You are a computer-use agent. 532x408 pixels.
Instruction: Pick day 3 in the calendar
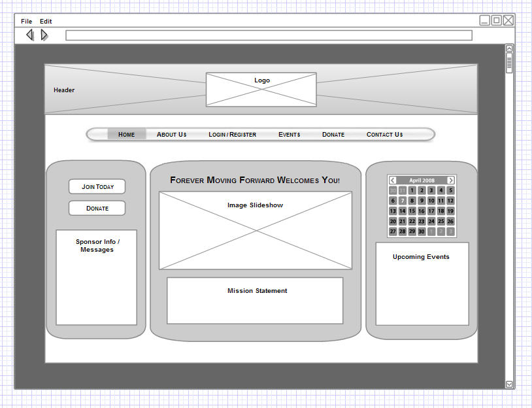coord(431,190)
